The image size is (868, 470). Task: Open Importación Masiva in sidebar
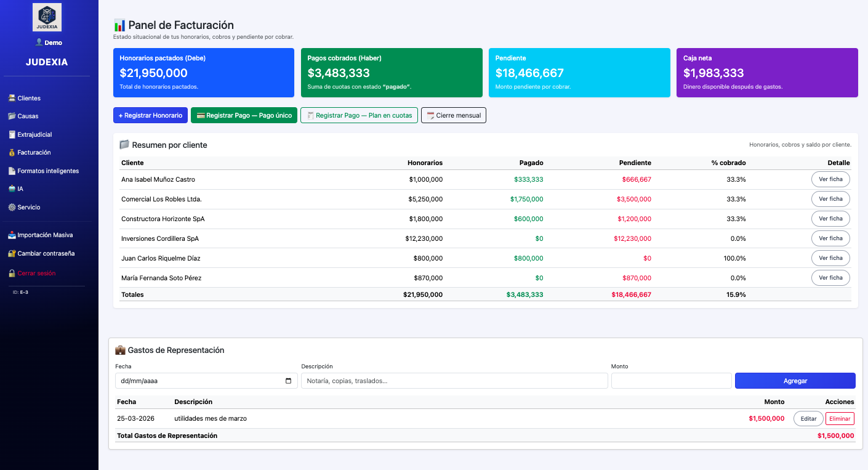[44, 235]
